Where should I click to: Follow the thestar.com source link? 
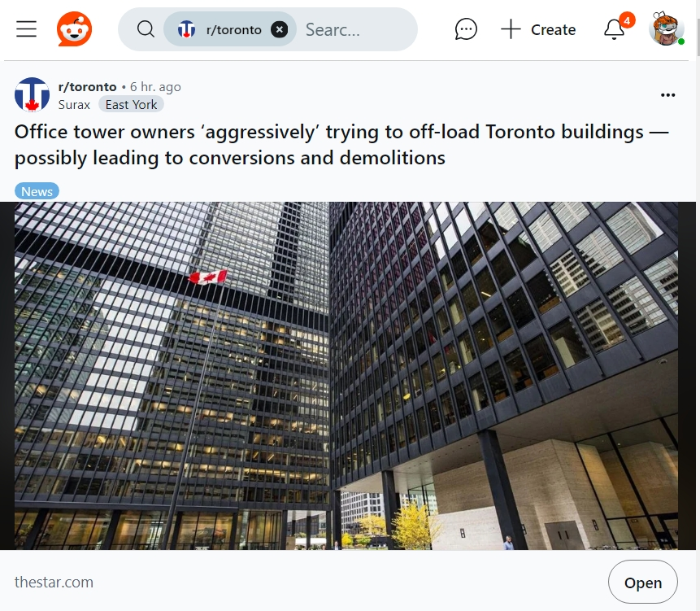(x=54, y=582)
